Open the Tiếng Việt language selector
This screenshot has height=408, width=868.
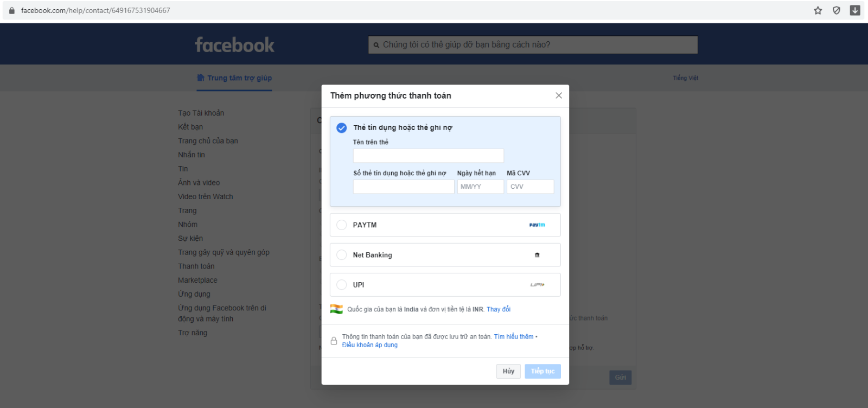point(686,78)
